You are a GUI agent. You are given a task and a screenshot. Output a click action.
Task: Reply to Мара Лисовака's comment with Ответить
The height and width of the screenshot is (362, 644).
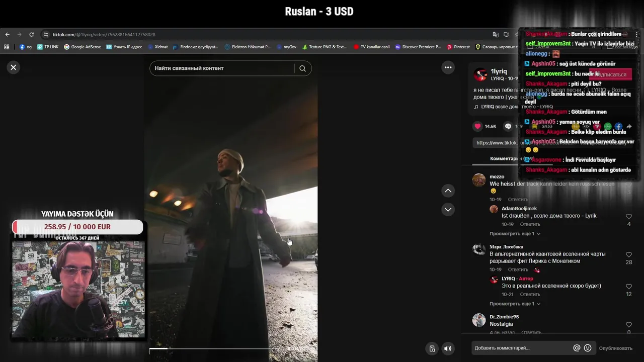coord(518,269)
